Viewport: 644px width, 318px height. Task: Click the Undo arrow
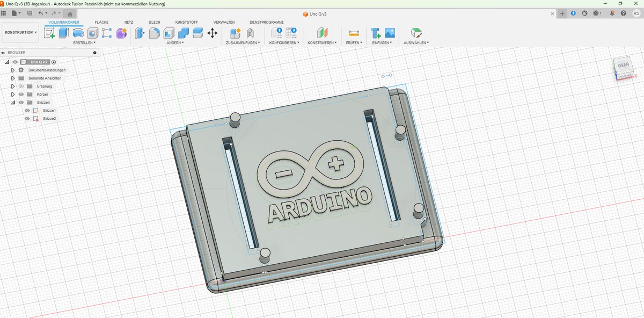click(41, 13)
